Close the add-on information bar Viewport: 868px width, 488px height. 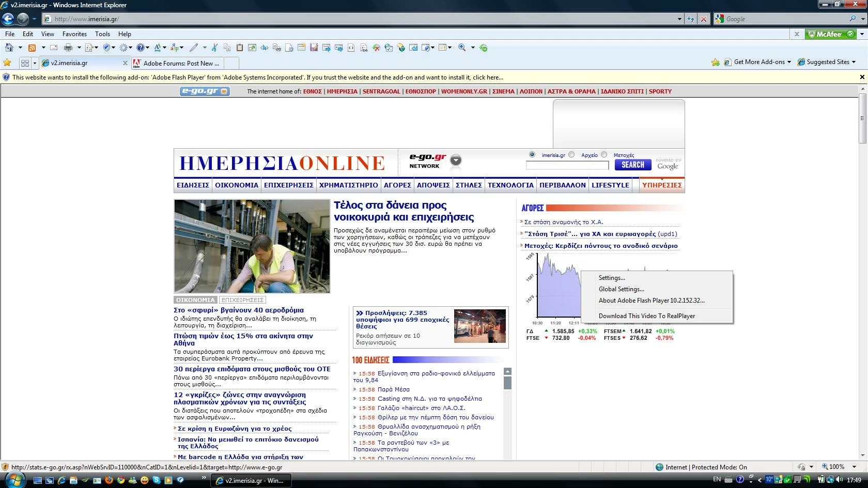(862, 77)
